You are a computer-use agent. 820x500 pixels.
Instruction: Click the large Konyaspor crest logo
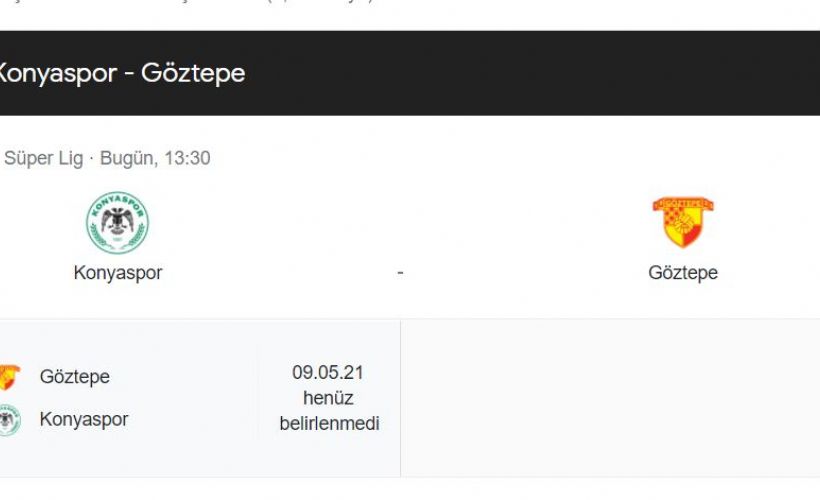coord(118,223)
